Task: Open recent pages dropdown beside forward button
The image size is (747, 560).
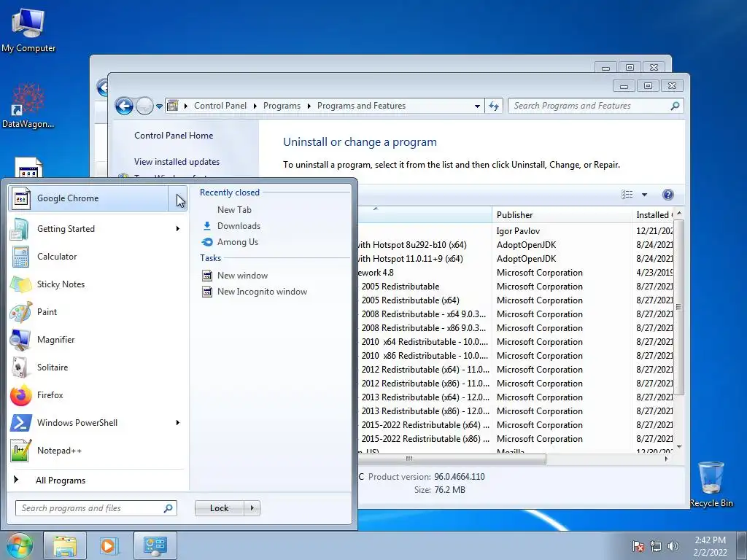Action: 159,106
